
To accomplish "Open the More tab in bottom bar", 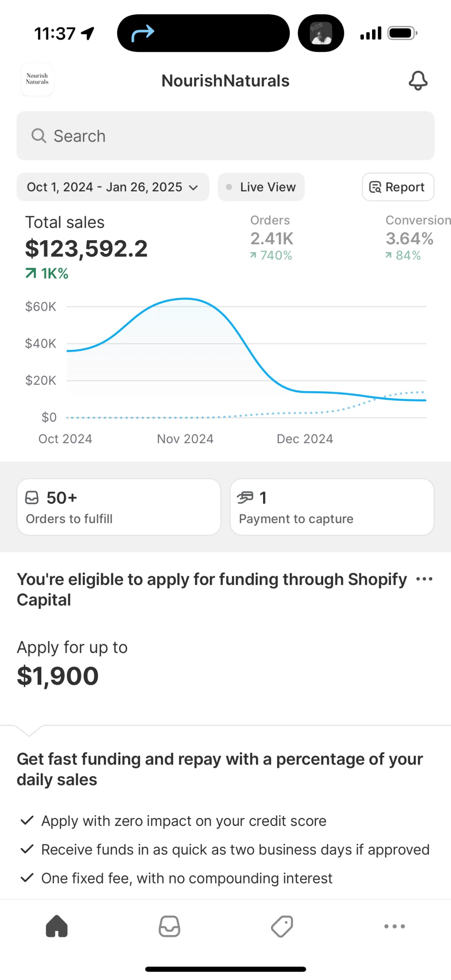I will (x=394, y=926).
